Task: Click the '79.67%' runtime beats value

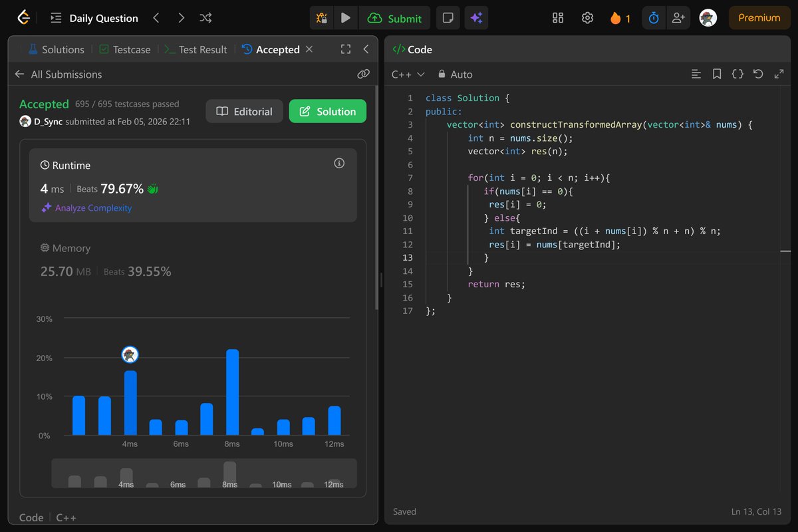Action: pos(122,189)
